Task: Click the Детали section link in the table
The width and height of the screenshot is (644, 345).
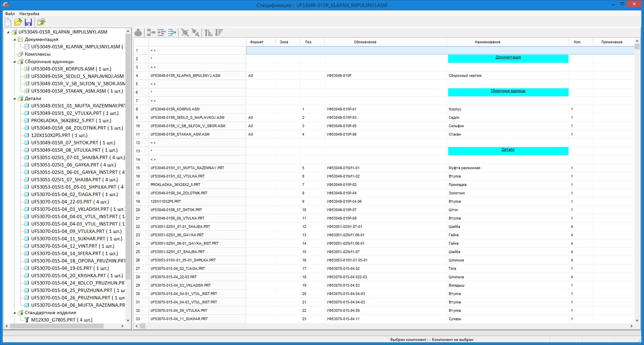Action: tap(508, 150)
